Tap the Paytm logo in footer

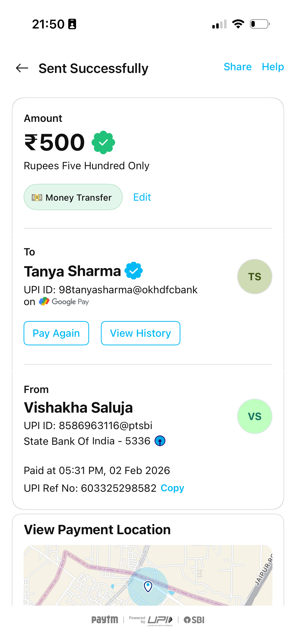tap(105, 620)
